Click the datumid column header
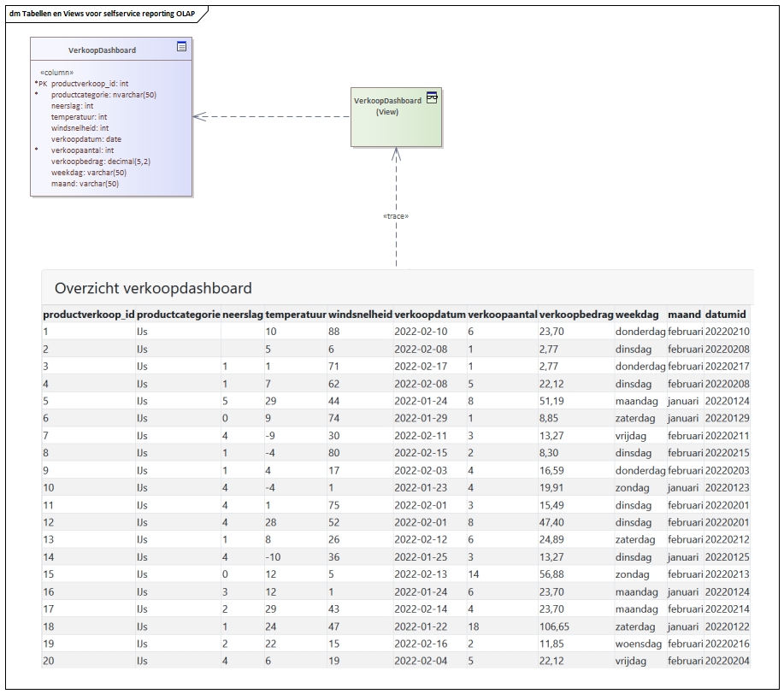The height and width of the screenshot is (694, 784). click(726, 315)
